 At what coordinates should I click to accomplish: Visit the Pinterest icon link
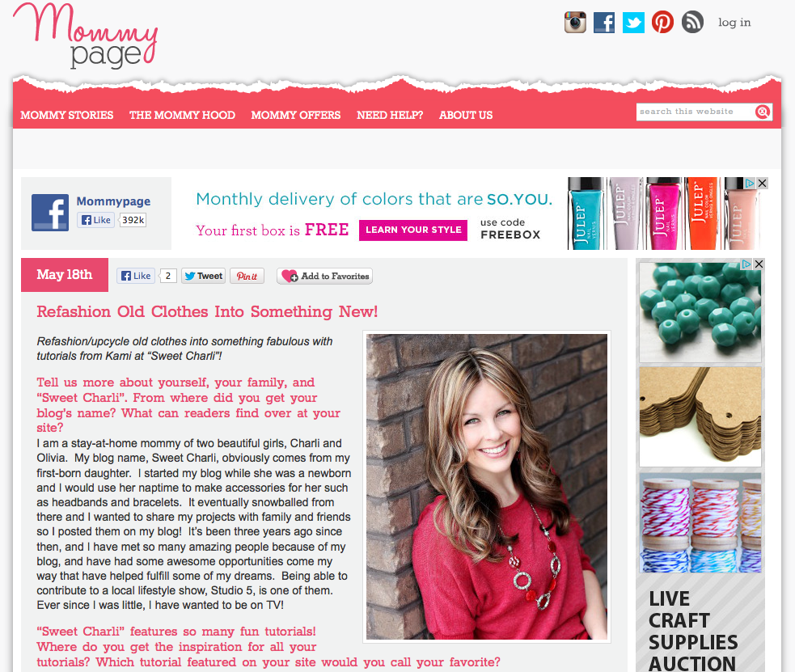(x=662, y=23)
